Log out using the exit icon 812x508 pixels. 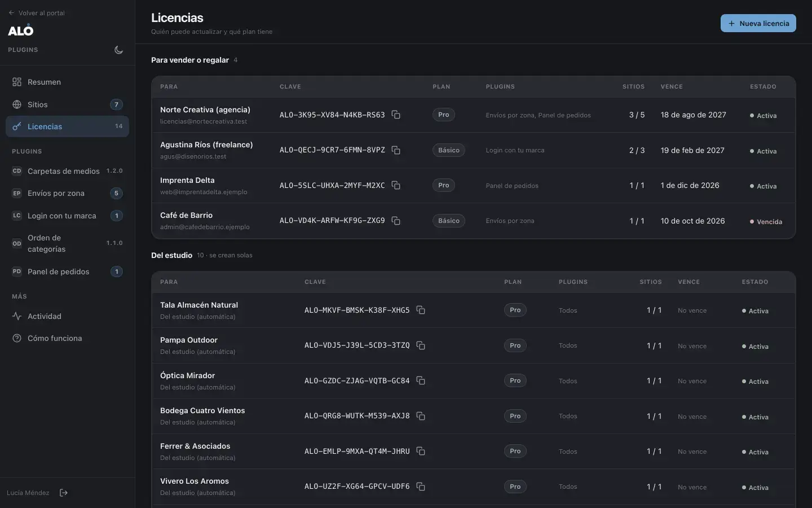64,493
